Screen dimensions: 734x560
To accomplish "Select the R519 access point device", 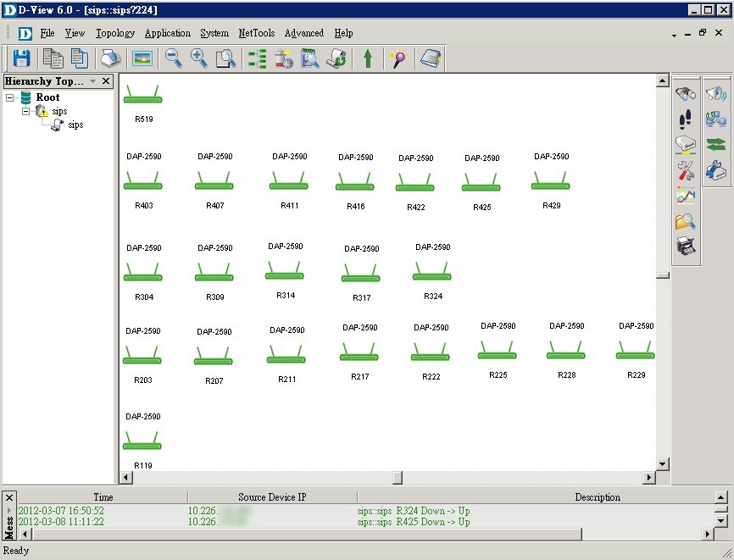I will (x=142, y=95).
